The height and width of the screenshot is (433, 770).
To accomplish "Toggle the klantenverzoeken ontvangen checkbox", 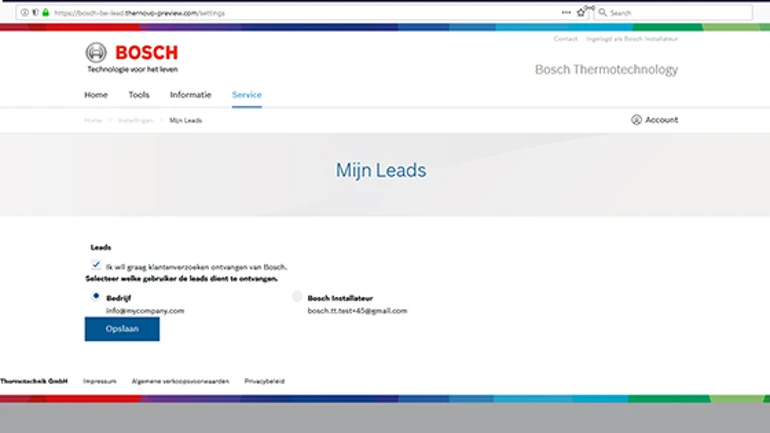I will coord(96,265).
